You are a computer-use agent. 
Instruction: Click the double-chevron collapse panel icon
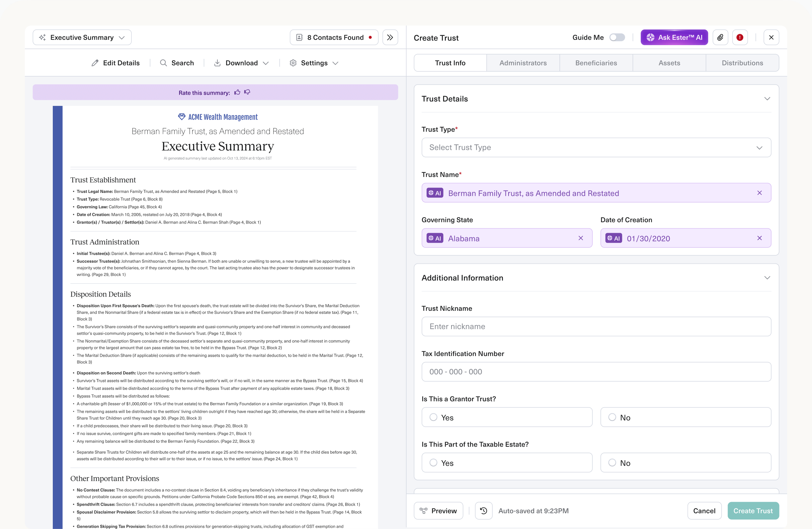(390, 37)
